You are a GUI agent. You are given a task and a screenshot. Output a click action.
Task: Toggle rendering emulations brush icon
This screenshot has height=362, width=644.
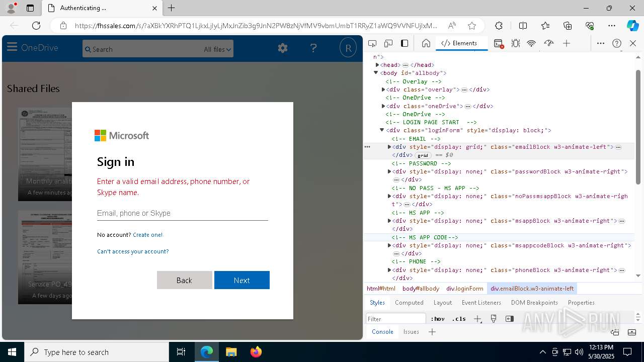[494, 319]
